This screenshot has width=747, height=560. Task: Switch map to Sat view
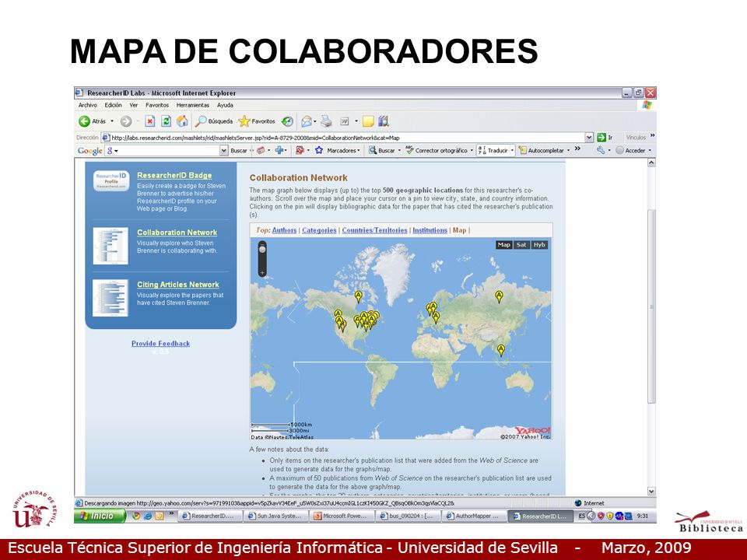521,245
